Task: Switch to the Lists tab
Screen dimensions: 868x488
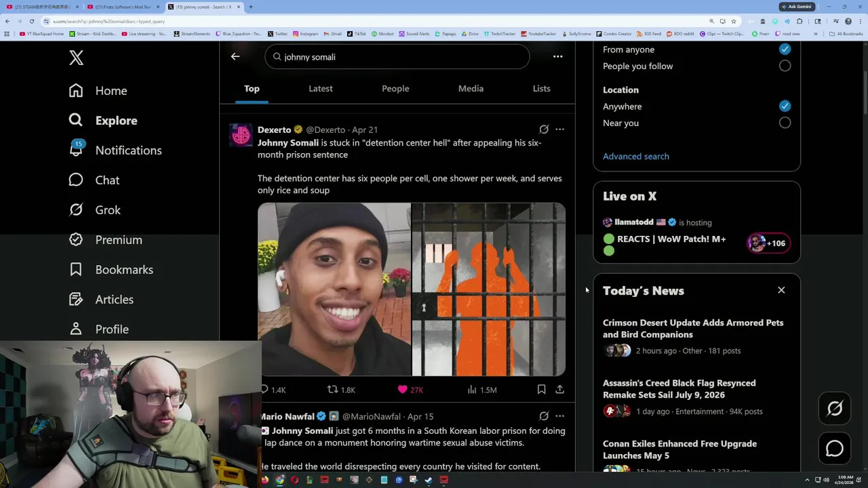Action: tap(541, 89)
